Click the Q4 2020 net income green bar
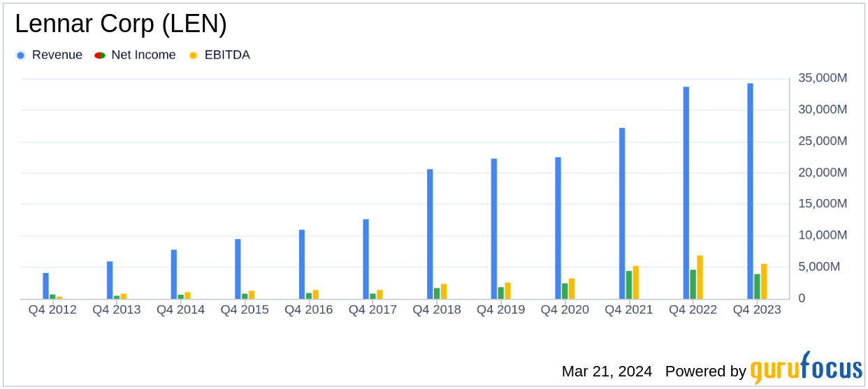Image resolution: width=868 pixels, height=389 pixels. [565, 291]
